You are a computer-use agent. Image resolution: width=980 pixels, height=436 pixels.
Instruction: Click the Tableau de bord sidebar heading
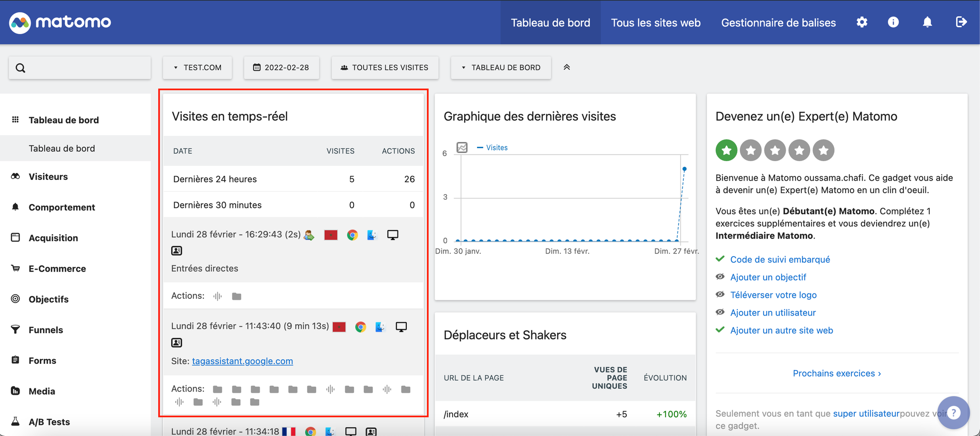click(64, 120)
